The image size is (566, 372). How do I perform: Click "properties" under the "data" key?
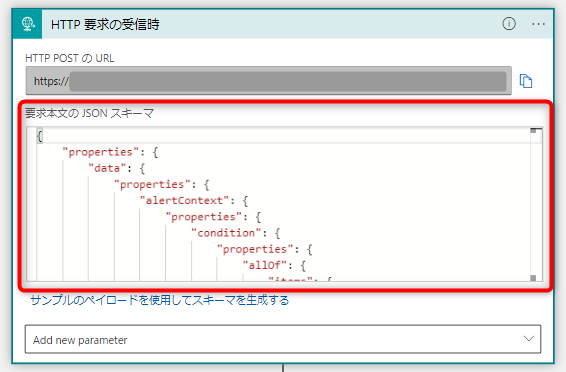[152, 184]
